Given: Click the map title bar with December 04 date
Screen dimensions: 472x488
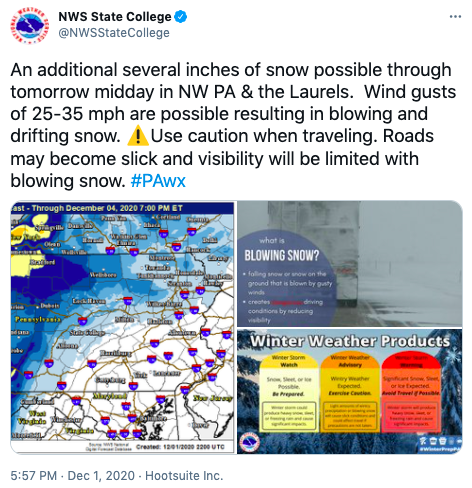Looking at the screenshot, I should coord(122,208).
